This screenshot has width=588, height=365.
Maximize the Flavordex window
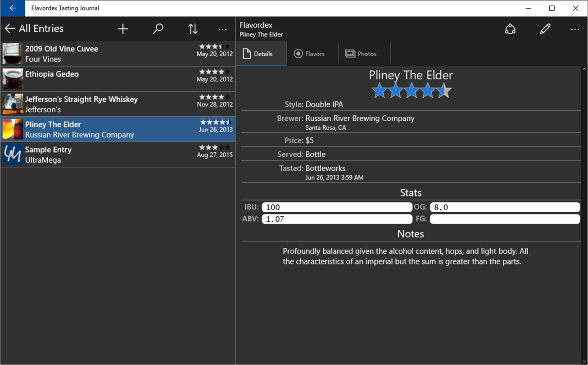[x=552, y=8]
